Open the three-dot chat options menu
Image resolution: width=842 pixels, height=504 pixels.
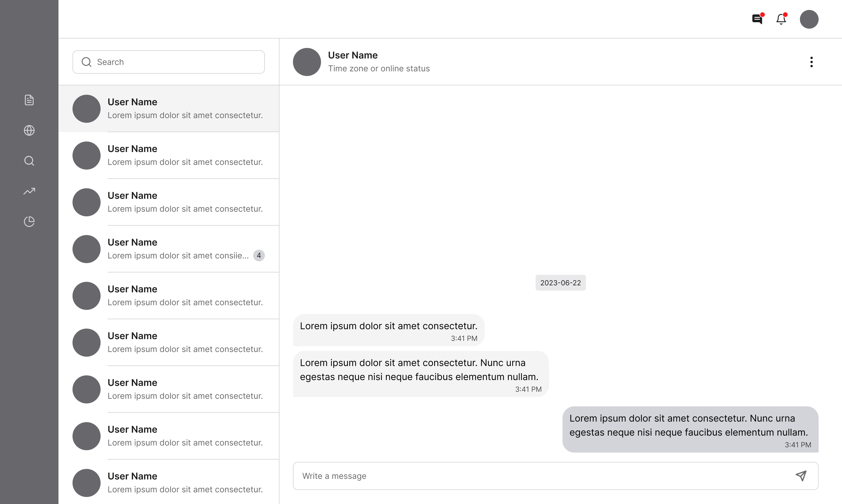[x=811, y=62]
